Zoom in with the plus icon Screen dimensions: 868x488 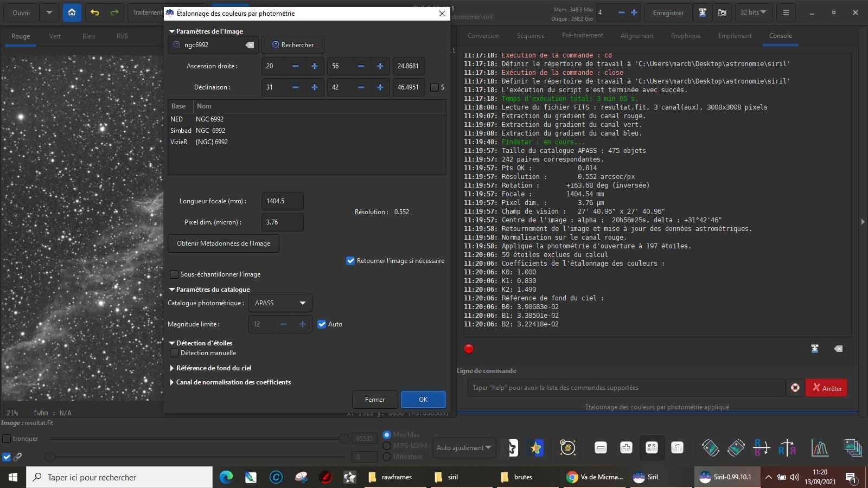626,448
